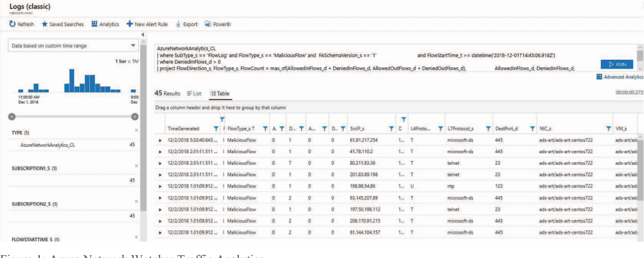
Task: Click the NIC_s column header
Action: [545, 129]
